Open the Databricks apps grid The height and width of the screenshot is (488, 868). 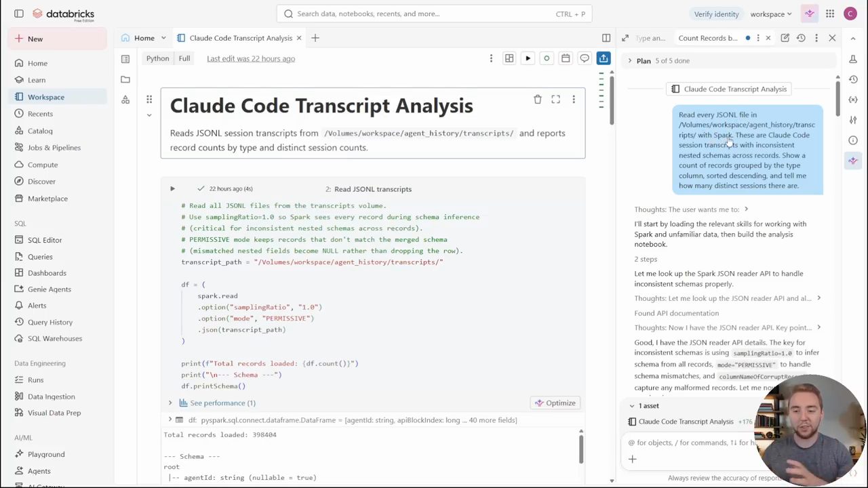pos(830,14)
